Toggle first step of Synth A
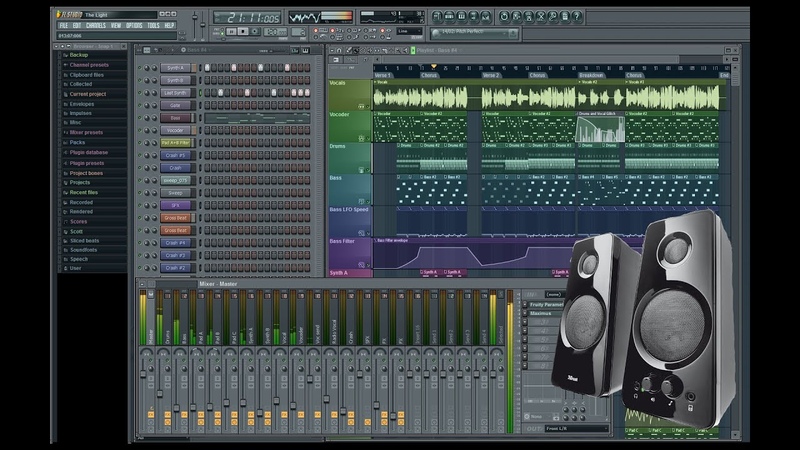This screenshot has width=800, height=450. click(x=208, y=68)
